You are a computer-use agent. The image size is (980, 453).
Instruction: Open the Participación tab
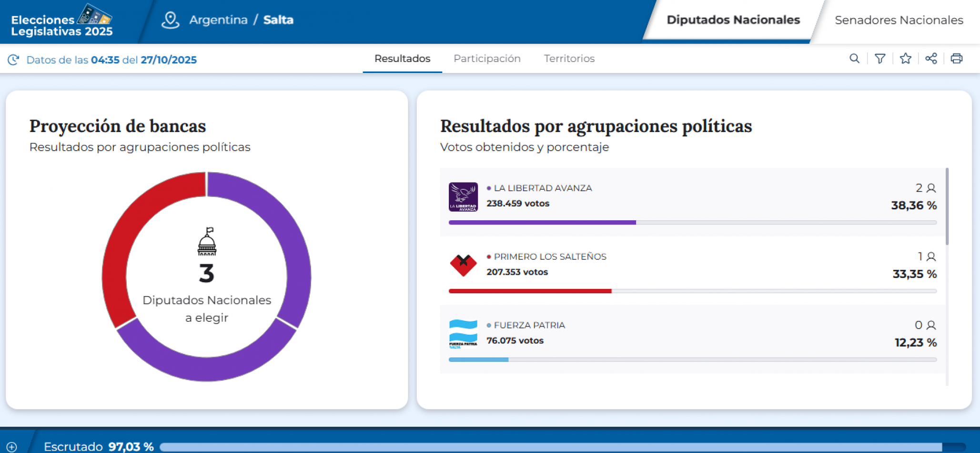[x=486, y=59]
